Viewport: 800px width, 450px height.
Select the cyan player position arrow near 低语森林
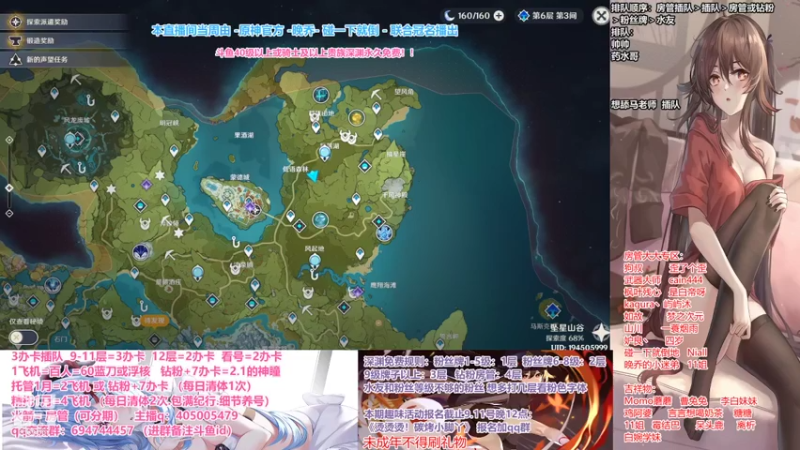click(x=313, y=176)
